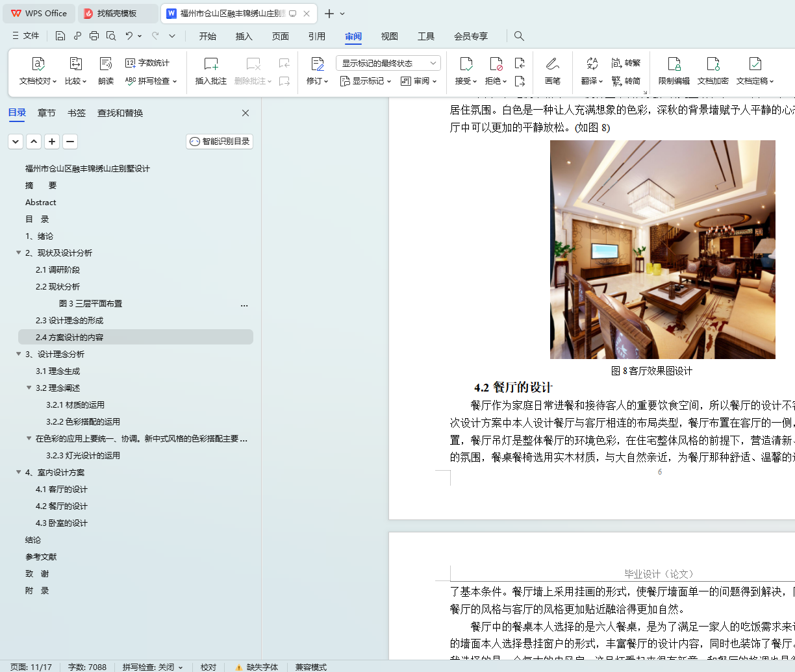The width and height of the screenshot is (795, 672).
Task: Jump to 参考文献 in outline
Action: tap(41, 556)
